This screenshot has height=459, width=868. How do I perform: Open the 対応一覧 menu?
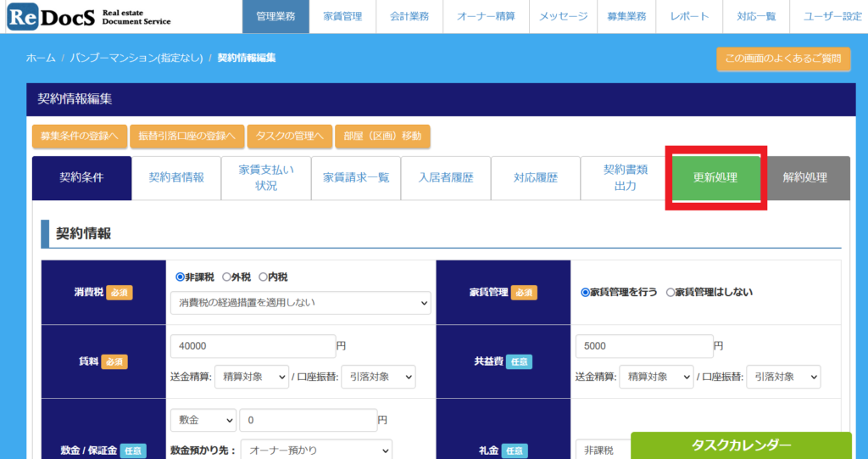(x=756, y=17)
